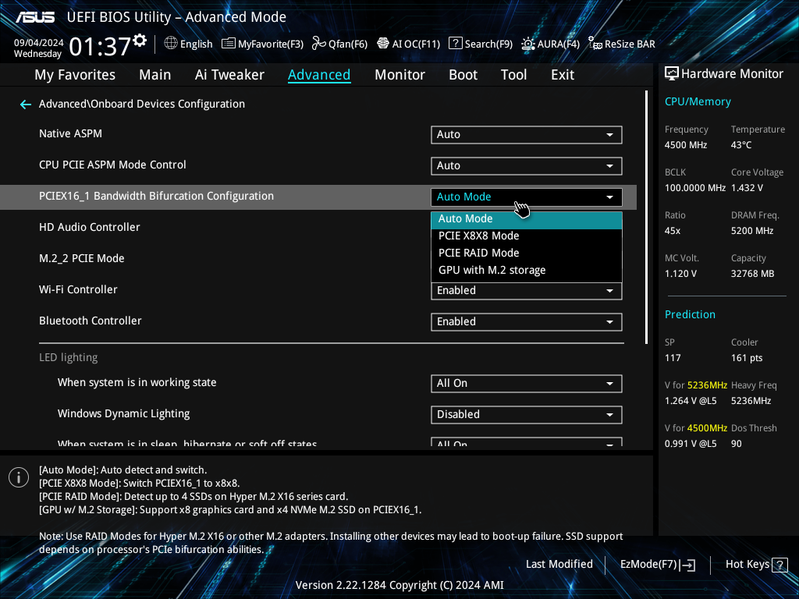Viewport: 799px width, 599px height.
Task: Open Windows Dynamic Lighting Disabled dropdown
Action: (x=526, y=415)
